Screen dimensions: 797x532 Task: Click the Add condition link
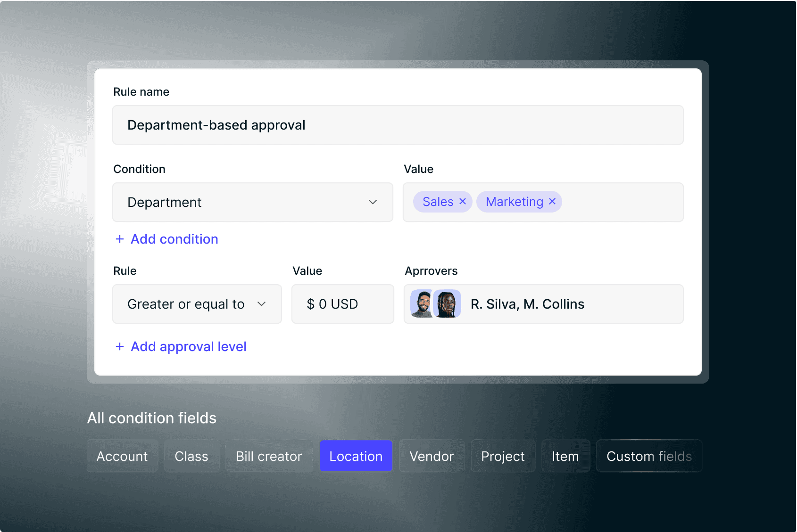pos(174,239)
